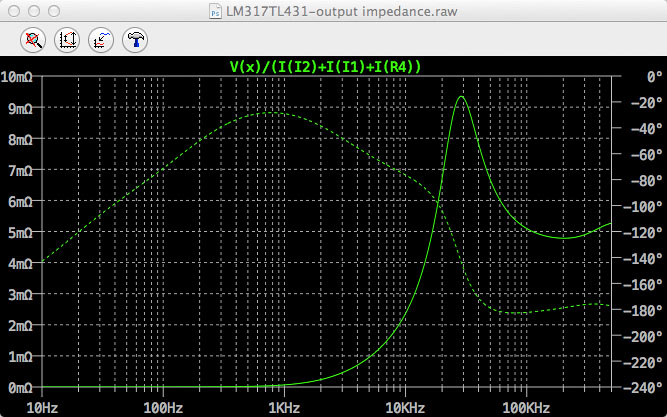Viewport: 667px width, 417px height.
Task: Click the solid magnitude trace peak near 30KHz
Action: tap(461, 97)
